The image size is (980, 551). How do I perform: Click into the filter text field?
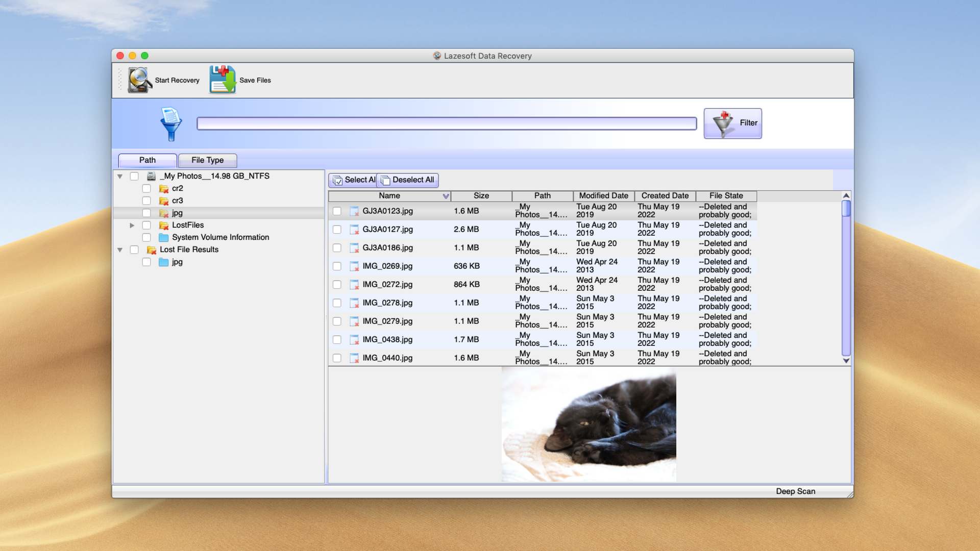(x=447, y=123)
